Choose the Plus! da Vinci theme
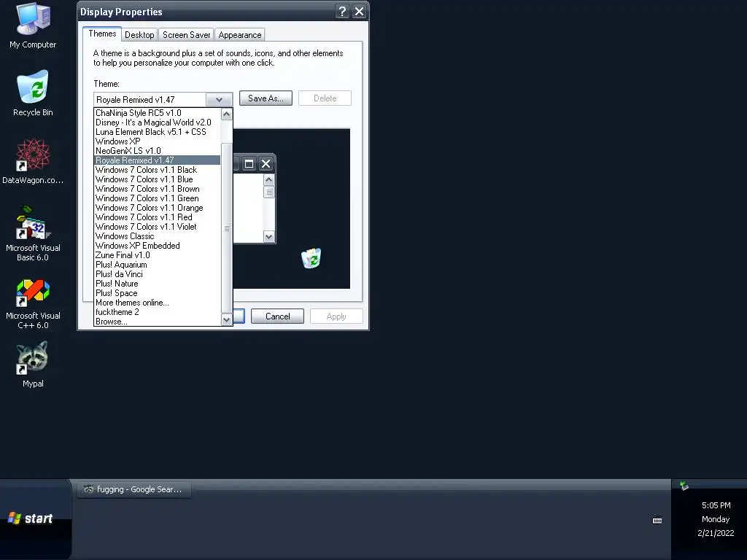Screen dimensions: 747x560 (x=158, y=274)
